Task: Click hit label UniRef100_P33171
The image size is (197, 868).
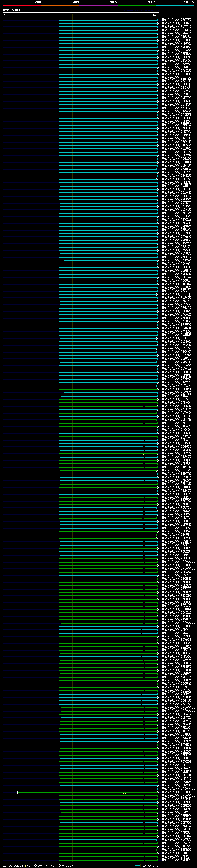Action: (x=177, y=247)
